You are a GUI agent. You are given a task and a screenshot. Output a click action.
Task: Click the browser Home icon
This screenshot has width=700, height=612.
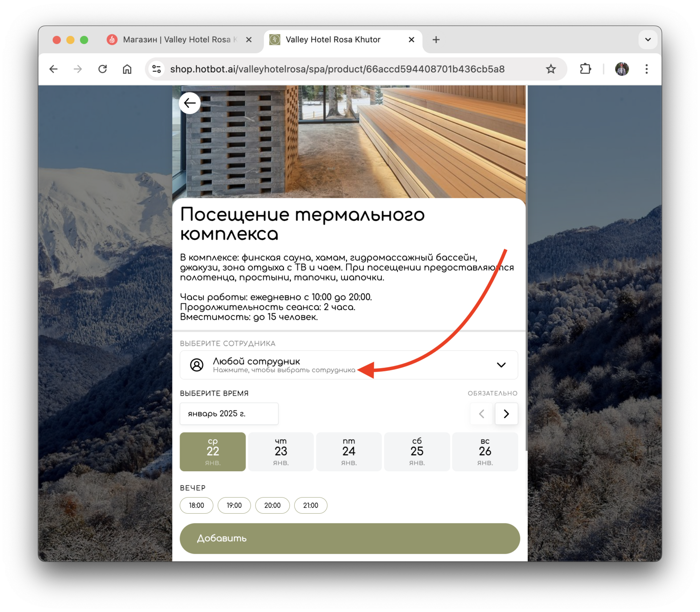pyautogui.click(x=127, y=69)
